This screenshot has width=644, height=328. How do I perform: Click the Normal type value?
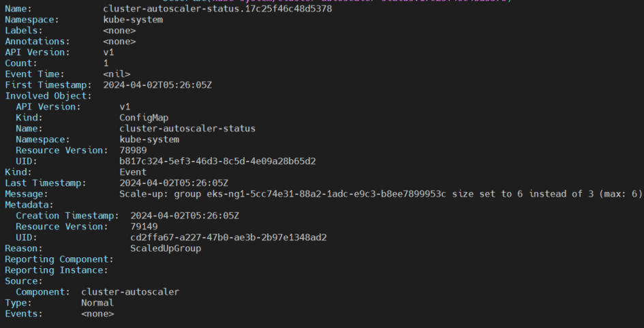click(97, 303)
